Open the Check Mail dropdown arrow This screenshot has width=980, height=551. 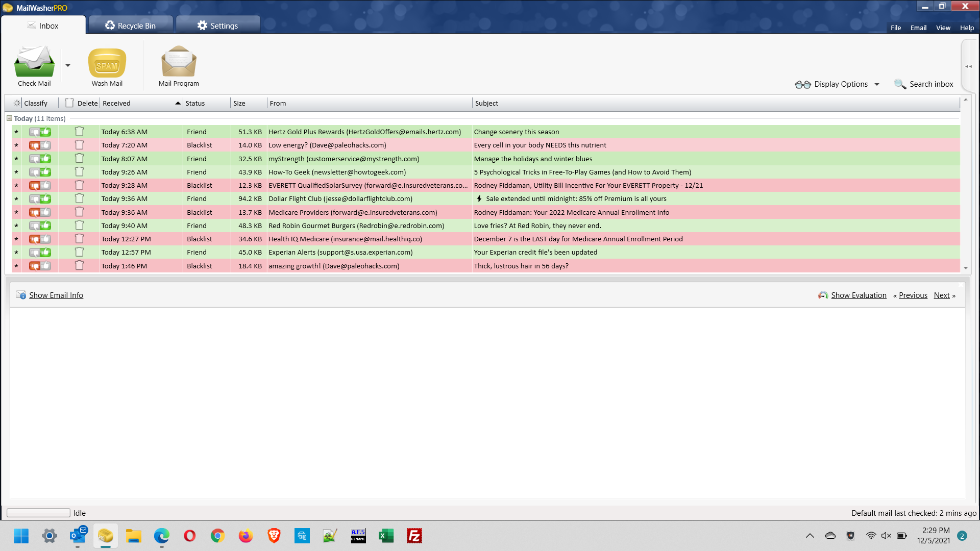tap(68, 65)
